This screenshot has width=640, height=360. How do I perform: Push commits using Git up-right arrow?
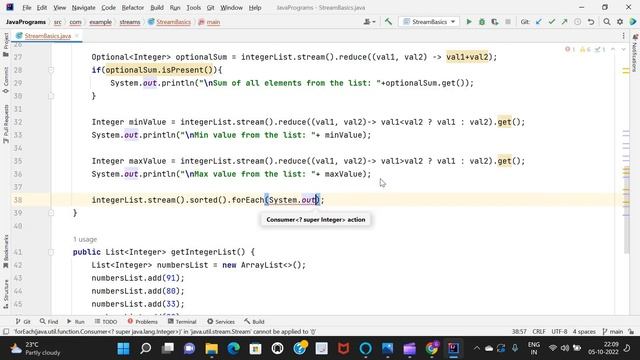pyautogui.click(x=564, y=22)
